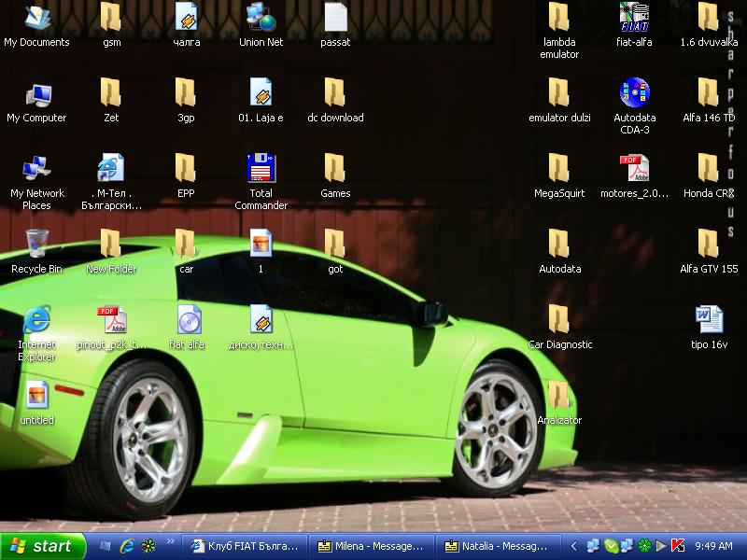Click the taskbar clock showing 9:49 AM
Screen dimensions: 747x560
click(x=714, y=546)
